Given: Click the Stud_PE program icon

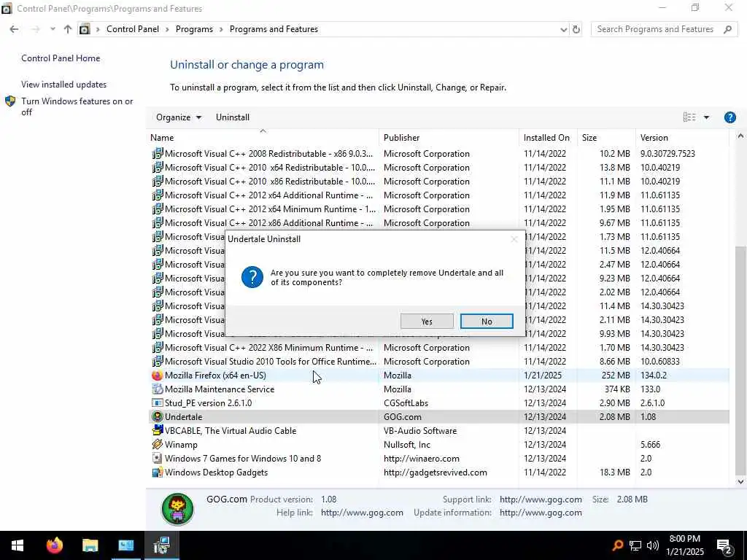Looking at the screenshot, I should pos(158,402).
